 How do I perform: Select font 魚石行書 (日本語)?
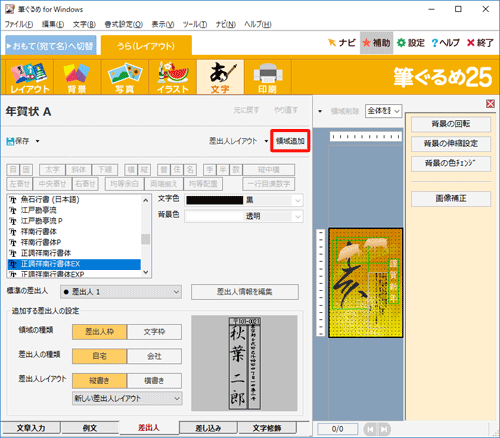[74, 200]
